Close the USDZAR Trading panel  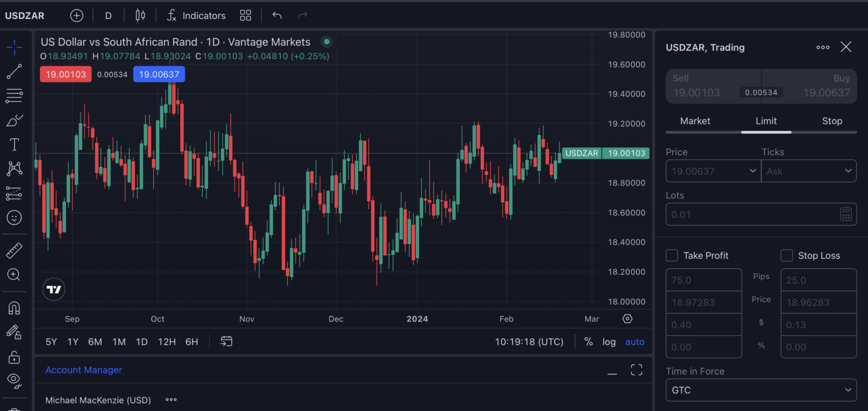tap(846, 47)
